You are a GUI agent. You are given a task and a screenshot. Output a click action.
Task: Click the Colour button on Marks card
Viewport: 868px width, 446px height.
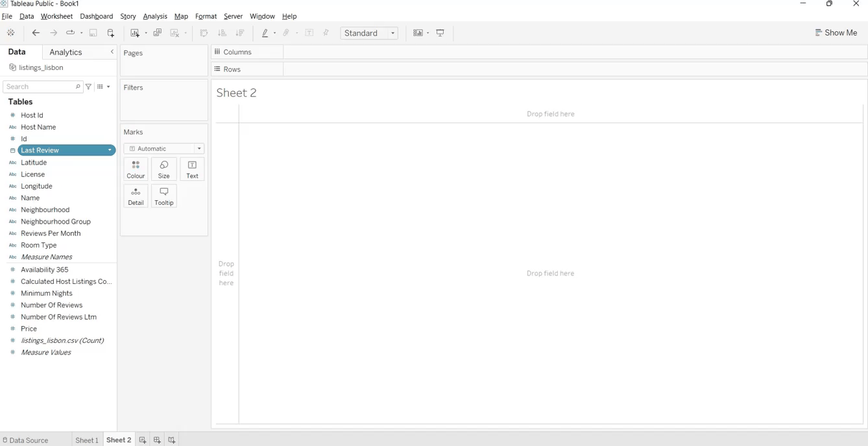click(136, 169)
